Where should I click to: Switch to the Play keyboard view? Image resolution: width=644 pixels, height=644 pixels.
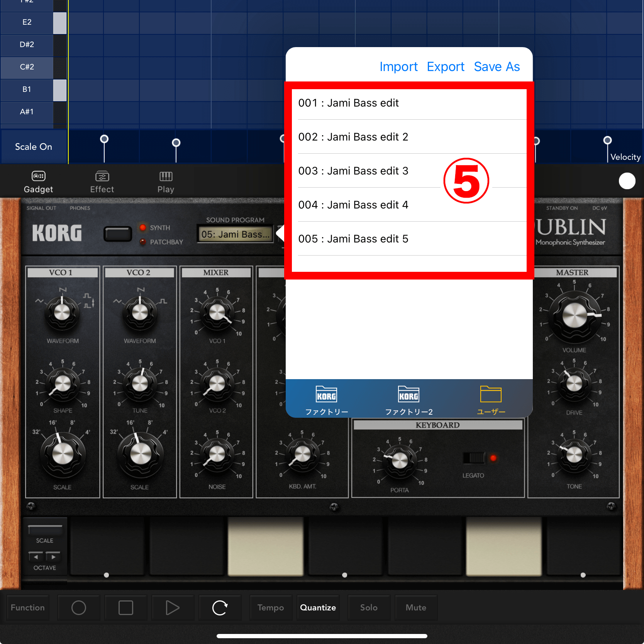[166, 182]
